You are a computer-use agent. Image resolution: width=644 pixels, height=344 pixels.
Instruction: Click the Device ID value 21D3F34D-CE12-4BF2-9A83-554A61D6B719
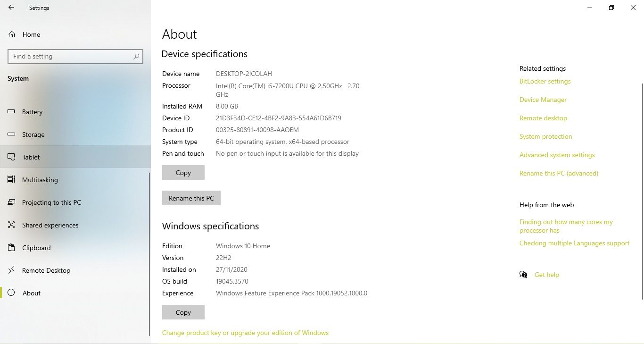coord(279,118)
